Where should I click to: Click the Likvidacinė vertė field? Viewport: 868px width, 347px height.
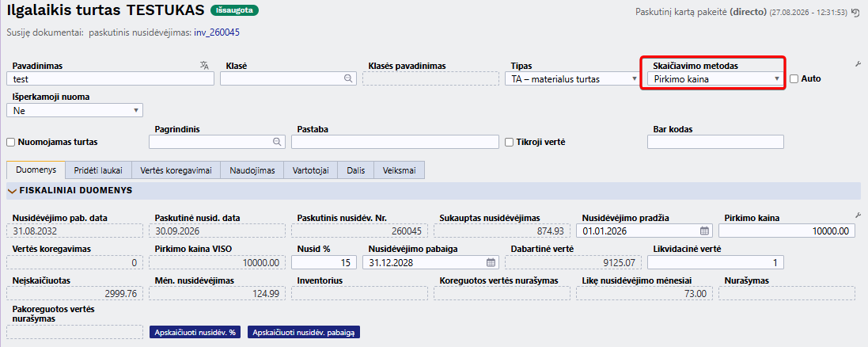click(715, 261)
